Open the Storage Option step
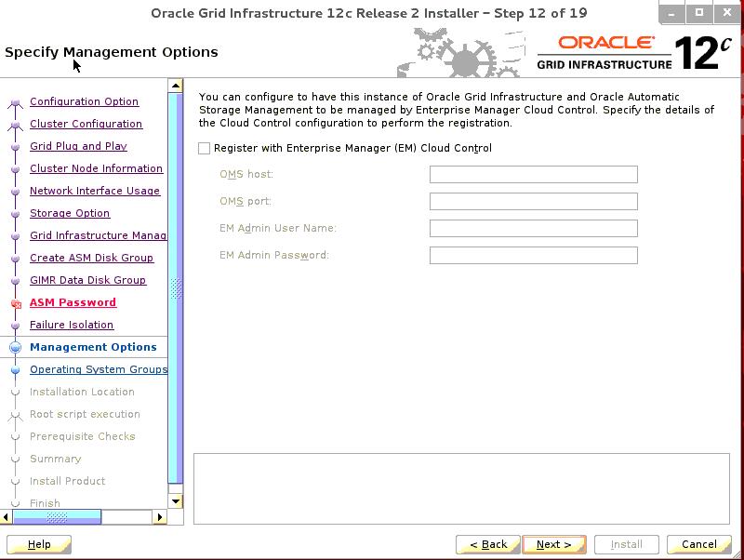 click(x=70, y=213)
